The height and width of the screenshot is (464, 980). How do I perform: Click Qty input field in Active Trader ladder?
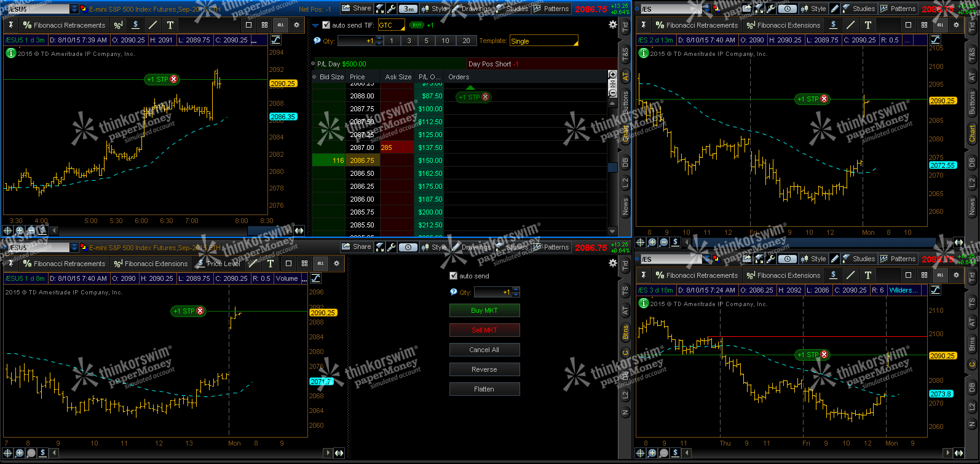(x=358, y=41)
